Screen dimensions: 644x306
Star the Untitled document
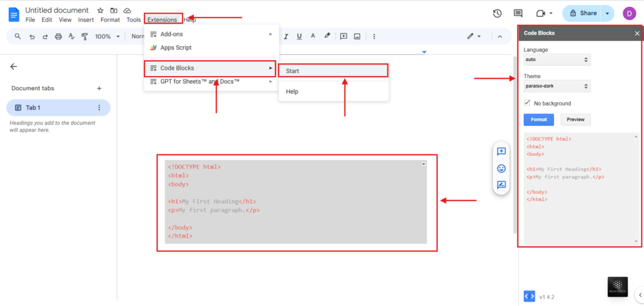101,11
